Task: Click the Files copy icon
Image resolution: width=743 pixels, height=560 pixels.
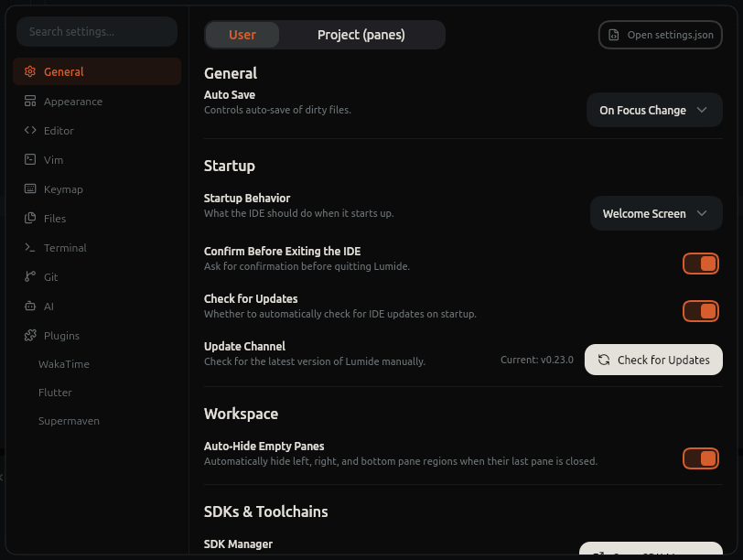Action: pos(30,218)
